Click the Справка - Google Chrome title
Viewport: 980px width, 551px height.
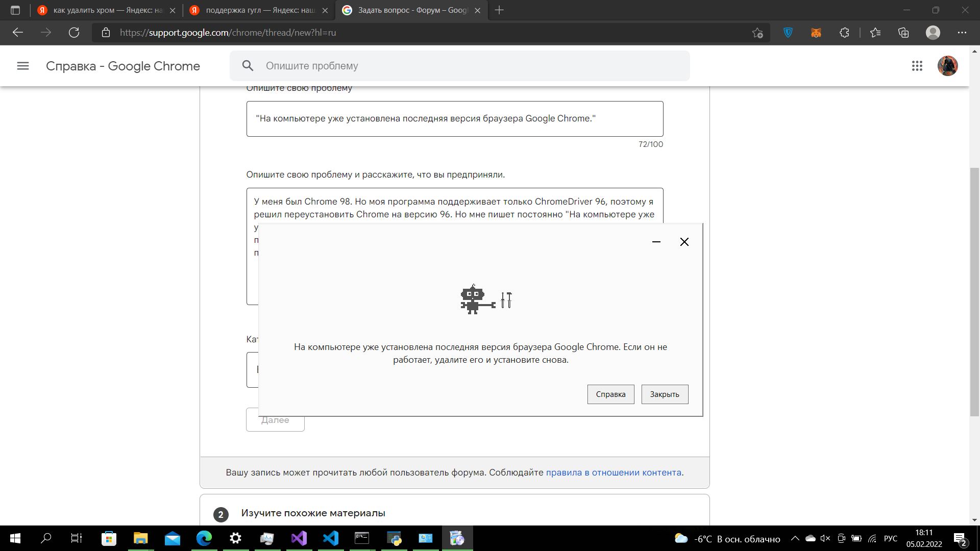[x=123, y=66]
